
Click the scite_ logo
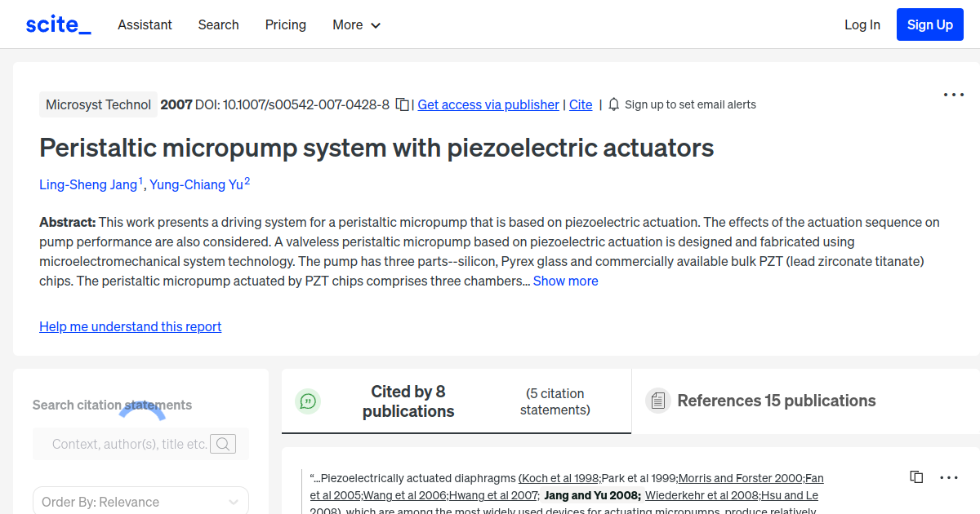click(57, 24)
